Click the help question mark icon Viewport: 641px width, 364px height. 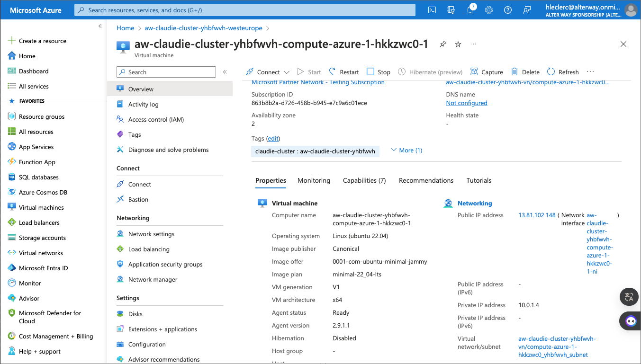tap(508, 10)
